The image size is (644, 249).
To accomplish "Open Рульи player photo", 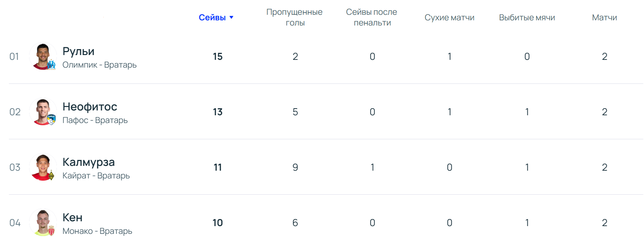I will point(42,55).
